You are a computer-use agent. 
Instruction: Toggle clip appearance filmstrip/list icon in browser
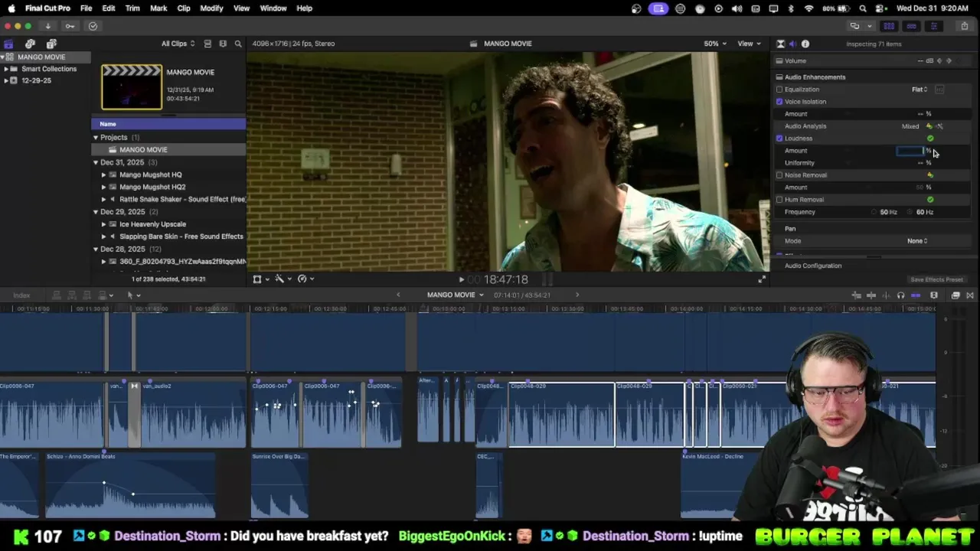pyautogui.click(x=207, y=44)
